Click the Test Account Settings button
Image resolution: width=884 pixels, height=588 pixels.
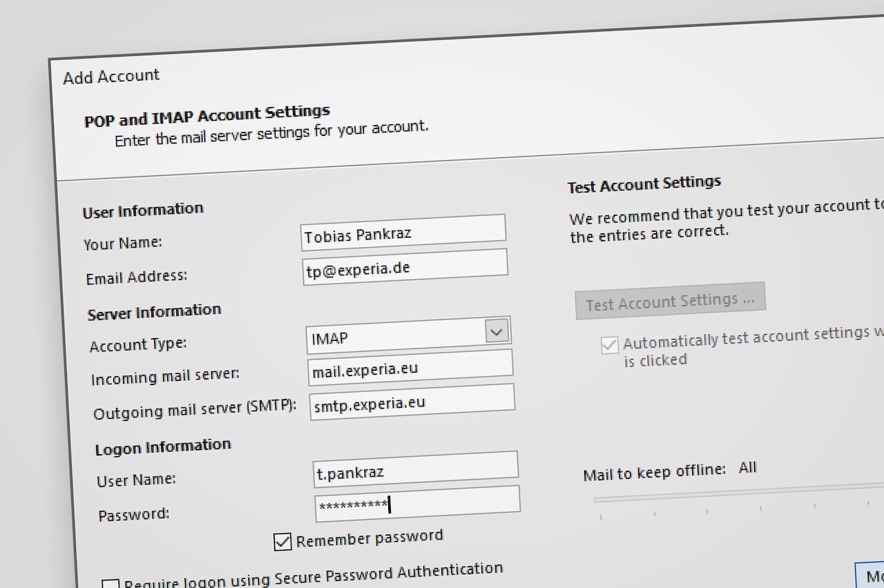click(x=669, y=301)
